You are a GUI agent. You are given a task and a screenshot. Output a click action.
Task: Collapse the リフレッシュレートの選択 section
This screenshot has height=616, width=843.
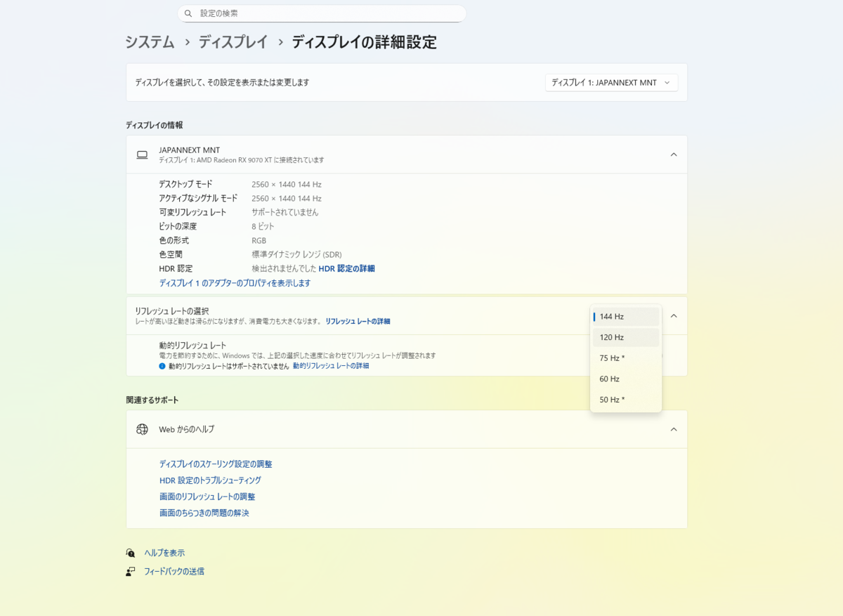click(x=673, y=315)
